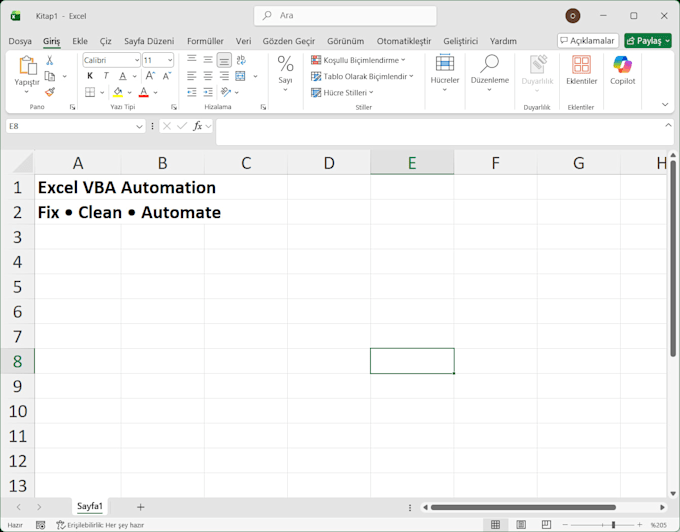Click the Paylaş share button
The image size is (680, 532).
point(648,41)
